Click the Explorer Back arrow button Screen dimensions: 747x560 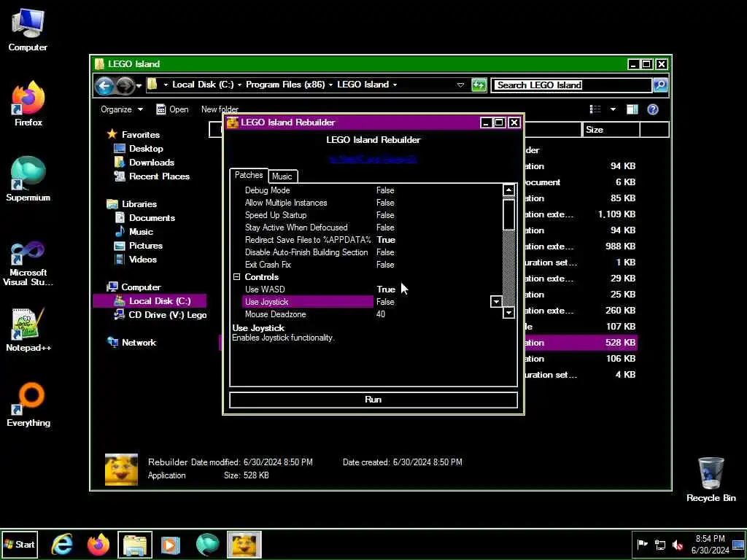(x=104, y=86)
